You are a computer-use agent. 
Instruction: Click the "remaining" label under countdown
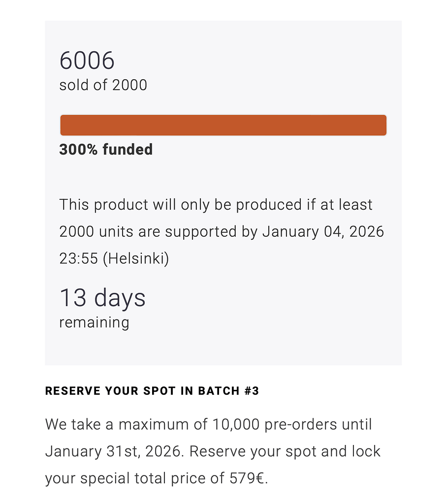[94, 323]
